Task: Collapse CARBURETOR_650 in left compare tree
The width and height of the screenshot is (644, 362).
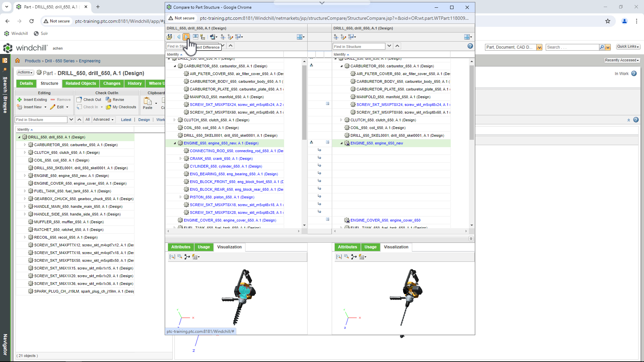Action: coord(175,66)
